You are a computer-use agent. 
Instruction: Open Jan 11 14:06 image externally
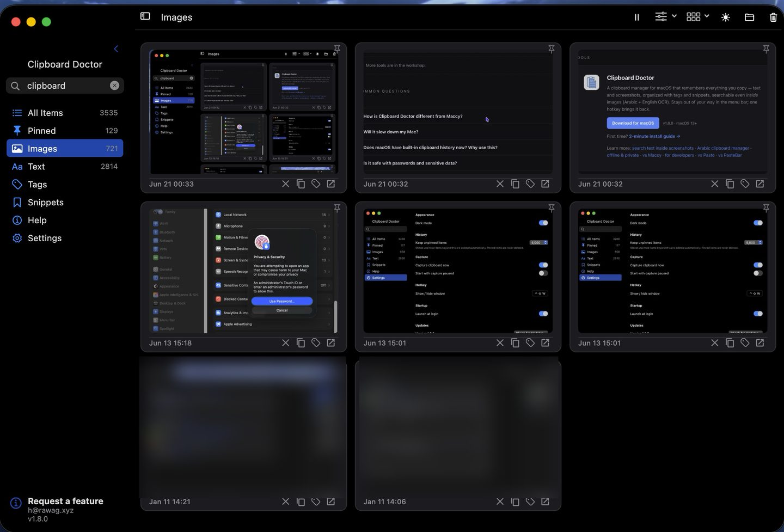(546, 502)
